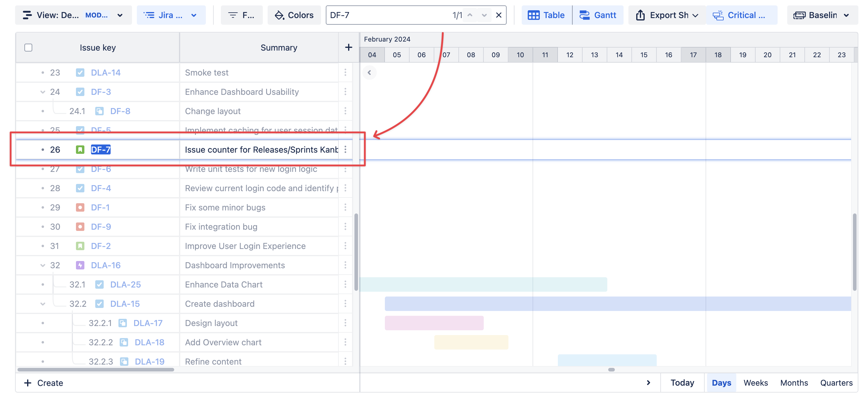Collapse Gantt panel with left chevron
The image size is (868, 404).
coord(369,72)
